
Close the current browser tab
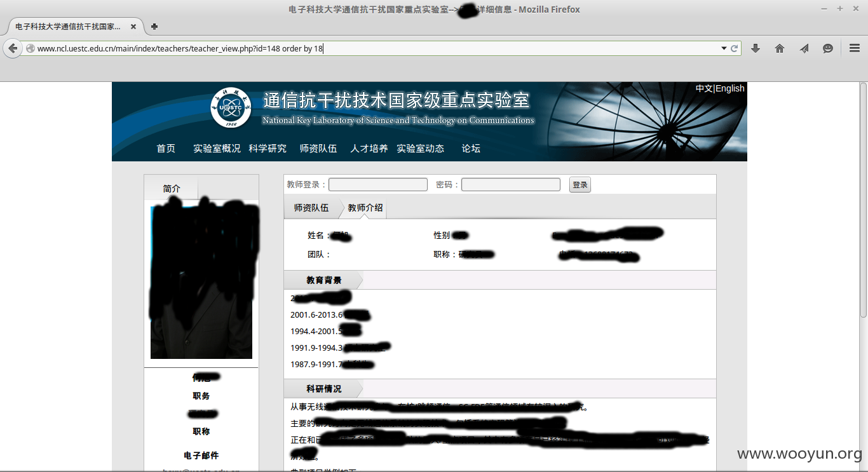[133, 27]
